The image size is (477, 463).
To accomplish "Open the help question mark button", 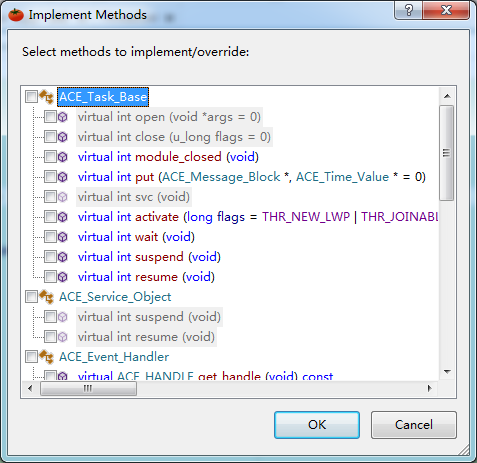I will click(x=408, y=10).
